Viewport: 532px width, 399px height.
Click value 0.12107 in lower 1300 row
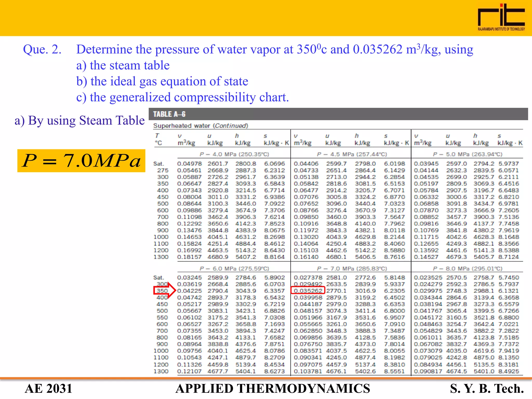click(189, 371)
